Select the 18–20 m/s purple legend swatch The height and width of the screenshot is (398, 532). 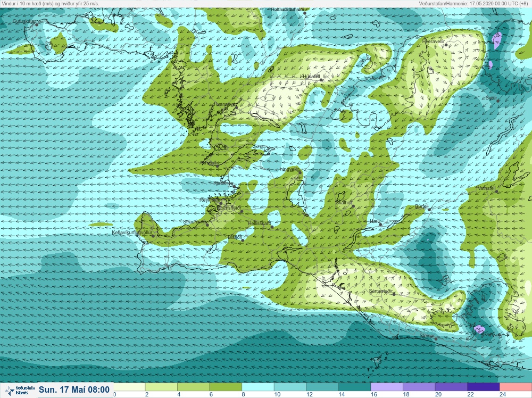(x=419, y=387)
